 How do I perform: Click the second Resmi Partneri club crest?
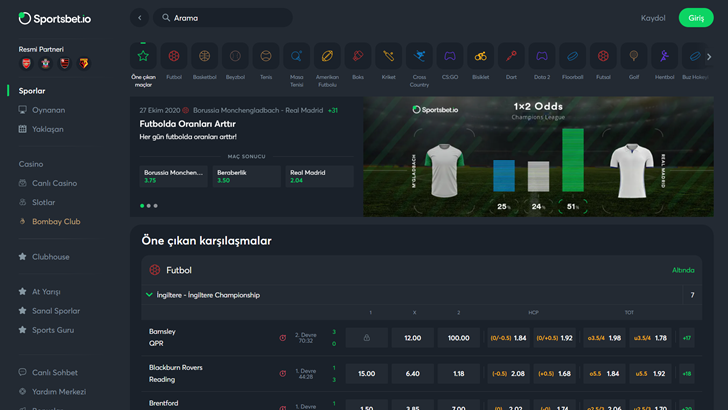click(x=46, y=64)
